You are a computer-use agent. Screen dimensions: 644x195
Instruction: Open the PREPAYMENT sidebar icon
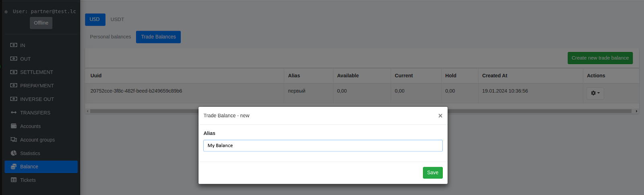pyautogui.click(x=14, y=85)
